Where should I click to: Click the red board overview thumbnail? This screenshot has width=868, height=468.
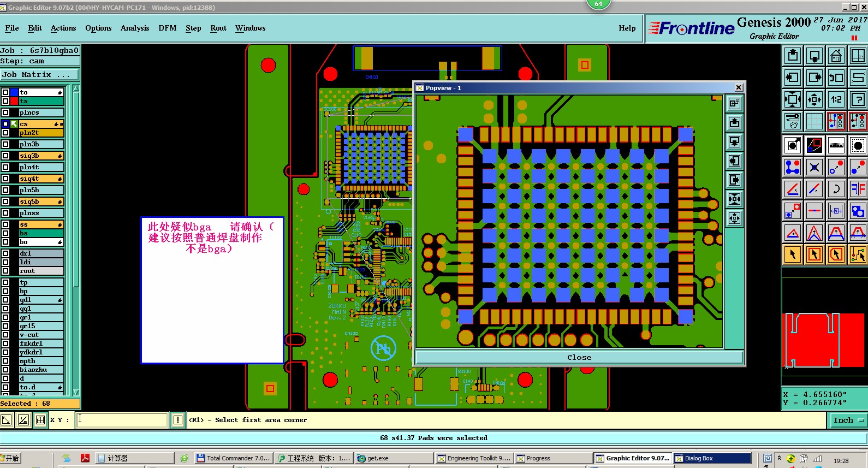823,340
